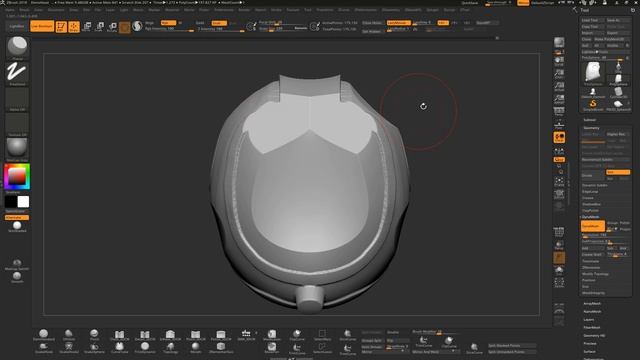Image resolution: width=640 pixels, height=360 pixels.
Task: Click the Divide button
Action: click(x=593, y=176)
